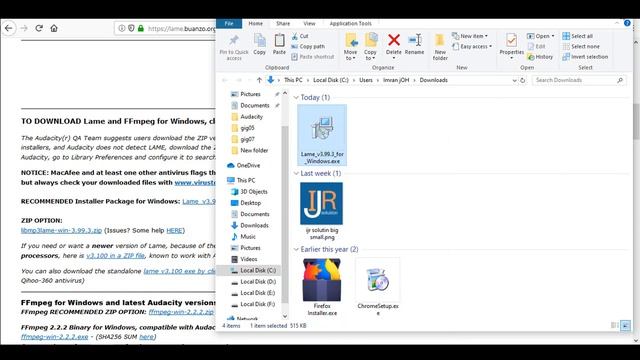
Task: Open the Open button dropdown
Action: (x=553, y=36)
